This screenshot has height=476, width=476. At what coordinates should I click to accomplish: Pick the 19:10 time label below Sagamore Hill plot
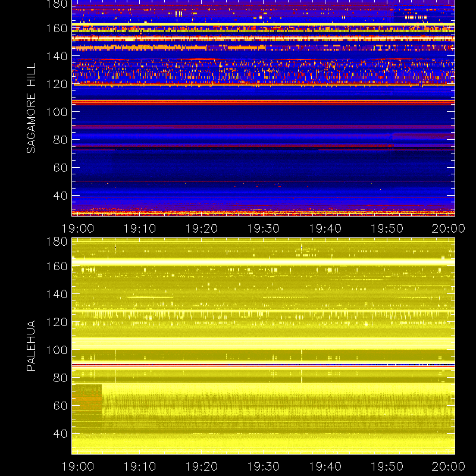coord(140,228)
